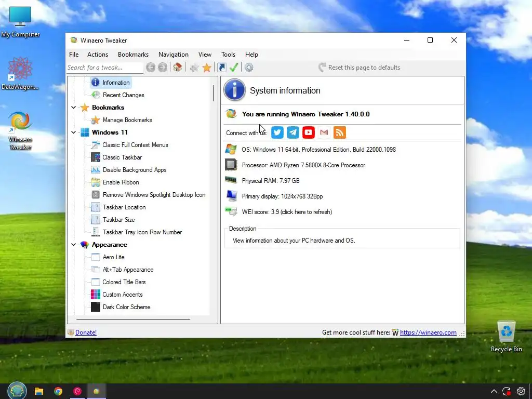Image resolution: width=532 pixels, height=399 pixels.
Task: Open the DataWagon desktop shortcut
Action: pyautogui.click(x=20, y=74)
